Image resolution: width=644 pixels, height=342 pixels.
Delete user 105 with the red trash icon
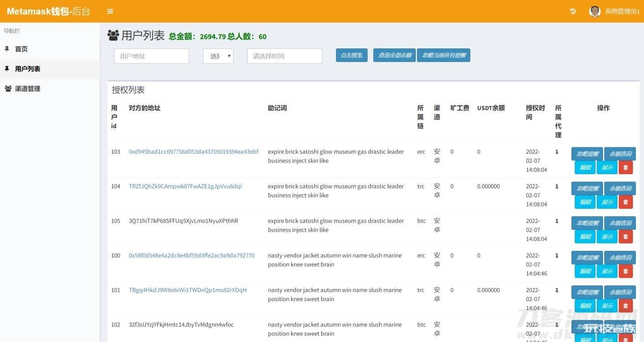pyautogui.click(x=626, y=237)
